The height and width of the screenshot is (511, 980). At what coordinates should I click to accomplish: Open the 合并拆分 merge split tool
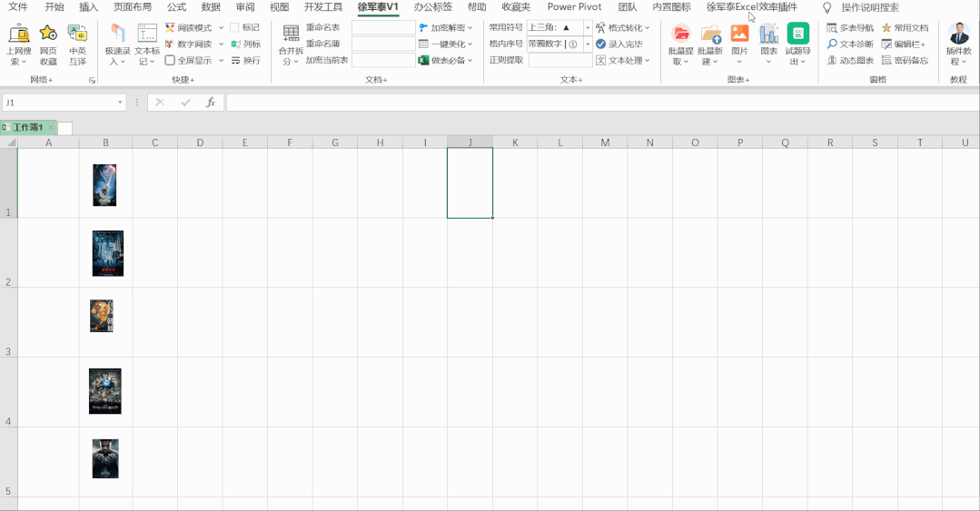tap(291, 44)
